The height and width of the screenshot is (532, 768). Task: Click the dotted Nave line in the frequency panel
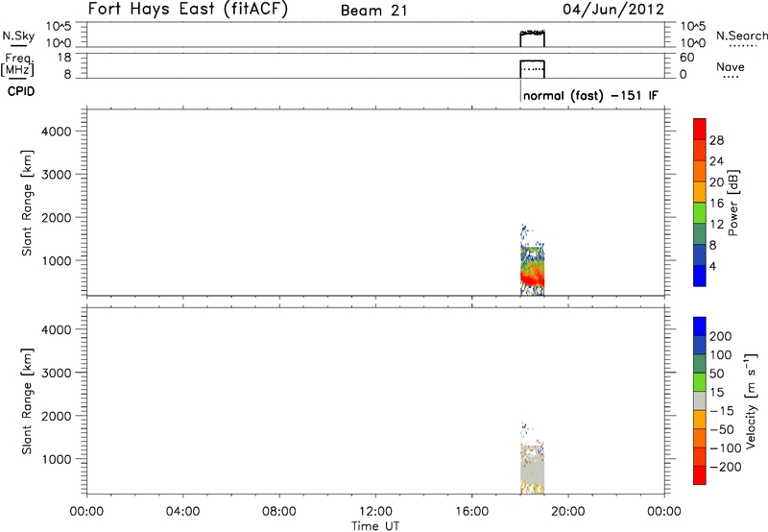click(x=533, y=69)
